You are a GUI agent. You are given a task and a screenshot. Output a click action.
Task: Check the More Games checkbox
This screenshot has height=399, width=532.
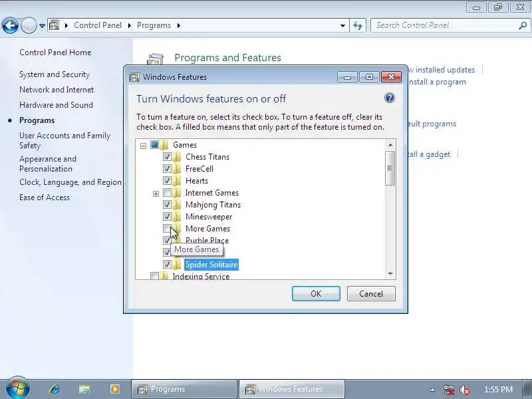point(167,228)
